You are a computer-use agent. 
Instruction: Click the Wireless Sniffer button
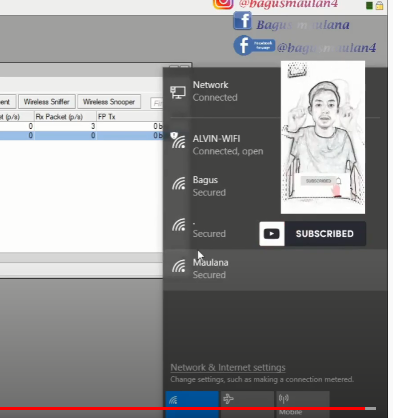pos(47,102)
